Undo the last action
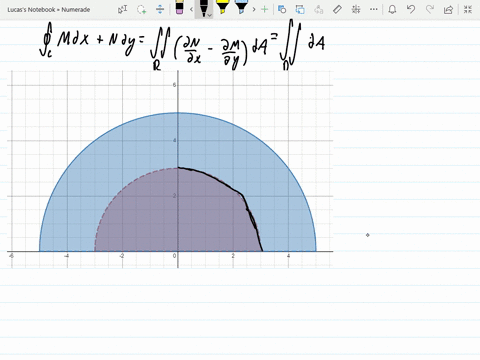The image size is (480, 360). tap(411, 9)
